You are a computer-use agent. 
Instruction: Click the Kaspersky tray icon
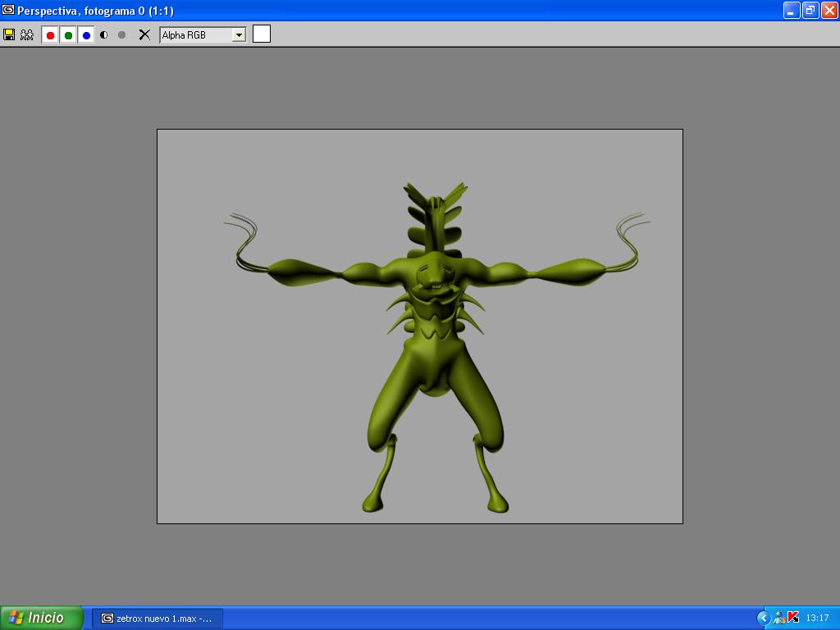pos(793,619)
